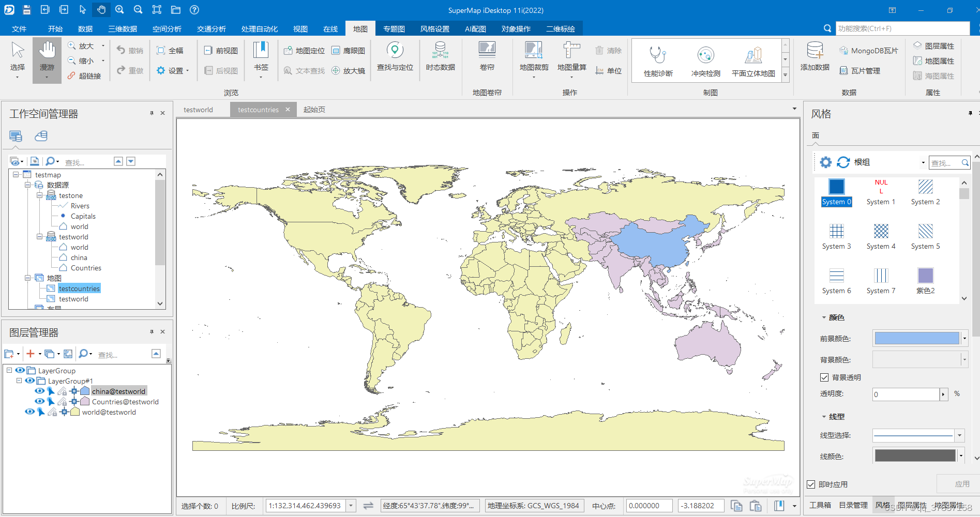Click the 卷帘 map swipe tool
Screen dimensions: 980x517
tap(487, 56)
